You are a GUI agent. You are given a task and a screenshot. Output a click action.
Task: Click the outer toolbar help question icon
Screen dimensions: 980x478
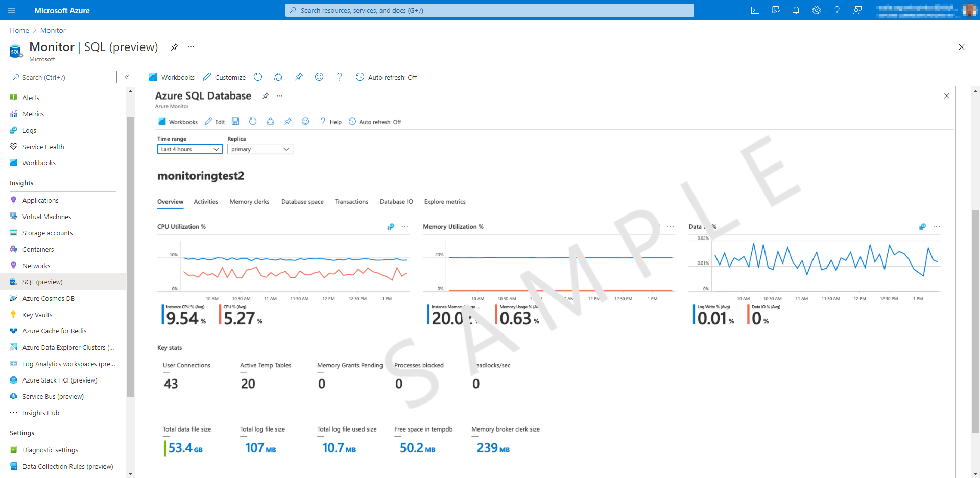coord(340,77)
